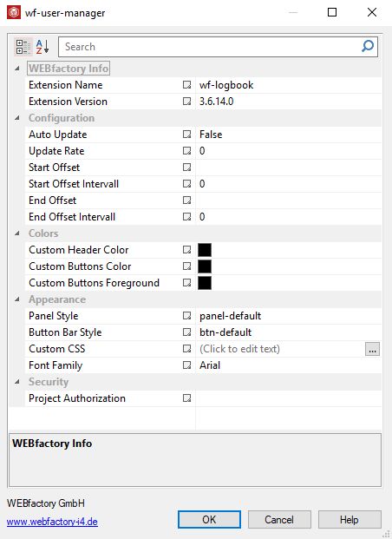Viewport: 392px width, 539px height.
Task: Click the empty Start Offset value field
Action: pyautogui.click(x=289, y=168)
